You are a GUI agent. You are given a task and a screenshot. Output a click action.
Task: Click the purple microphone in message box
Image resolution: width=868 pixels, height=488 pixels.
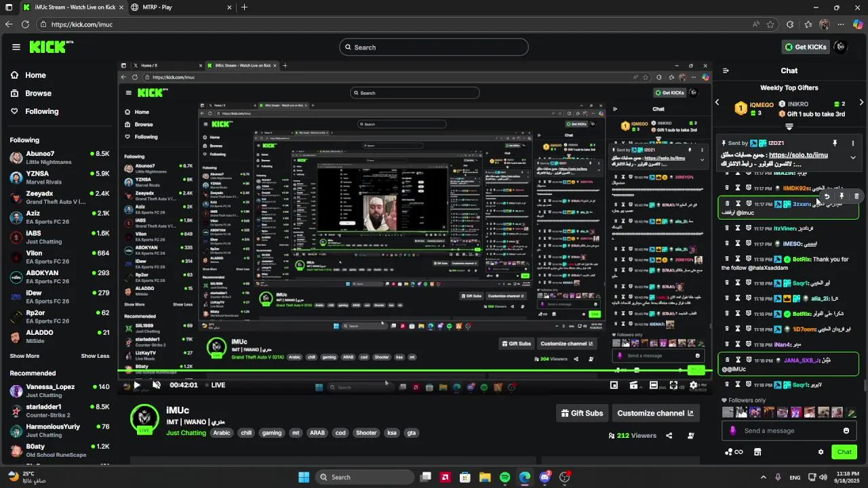pyautogui.click(x=733, y=430)
